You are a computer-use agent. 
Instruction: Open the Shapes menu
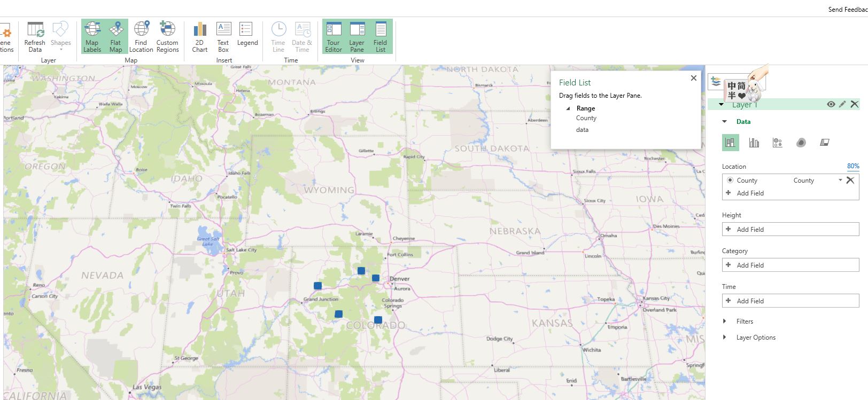click(60, 37)
